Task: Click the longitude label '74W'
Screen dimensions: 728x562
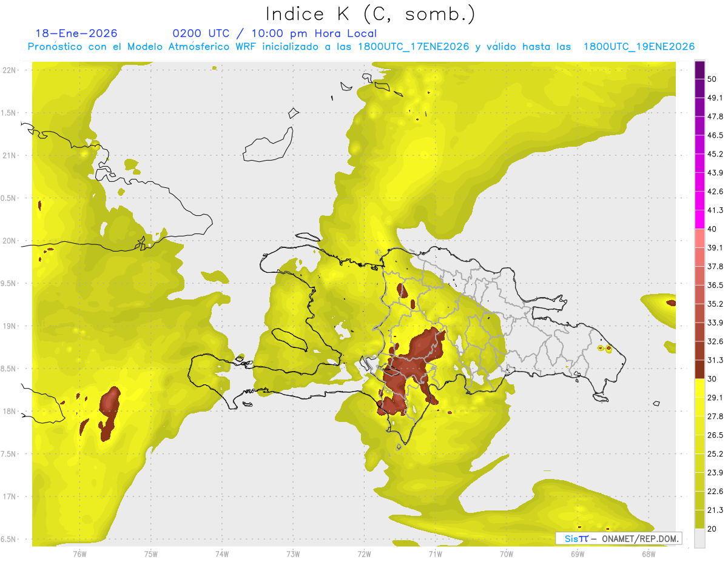Action: point(222,554)
